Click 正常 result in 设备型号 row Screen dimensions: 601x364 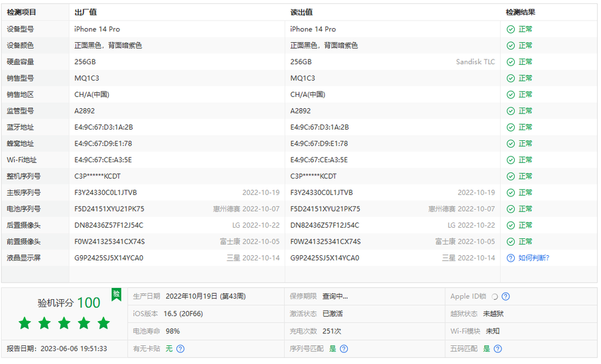pos(525,29)
